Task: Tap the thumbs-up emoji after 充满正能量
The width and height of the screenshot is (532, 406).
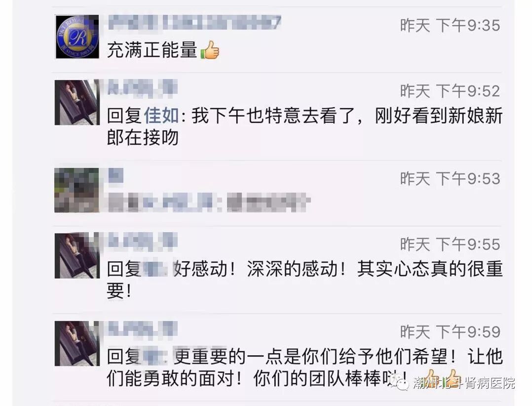Action: point(210,50)
